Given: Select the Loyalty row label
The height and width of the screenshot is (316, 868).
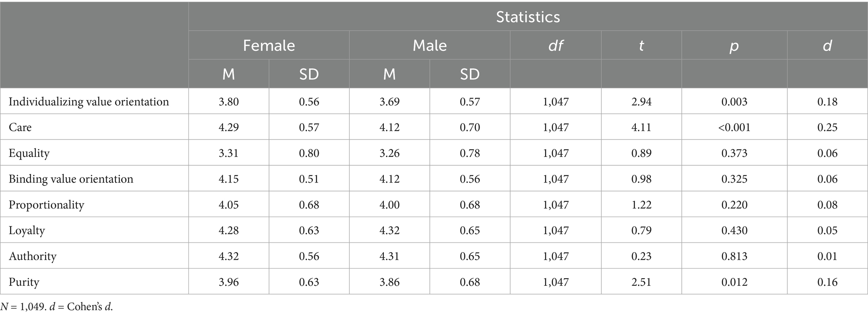Looking at the screenshot, I should tap(27, 230).
